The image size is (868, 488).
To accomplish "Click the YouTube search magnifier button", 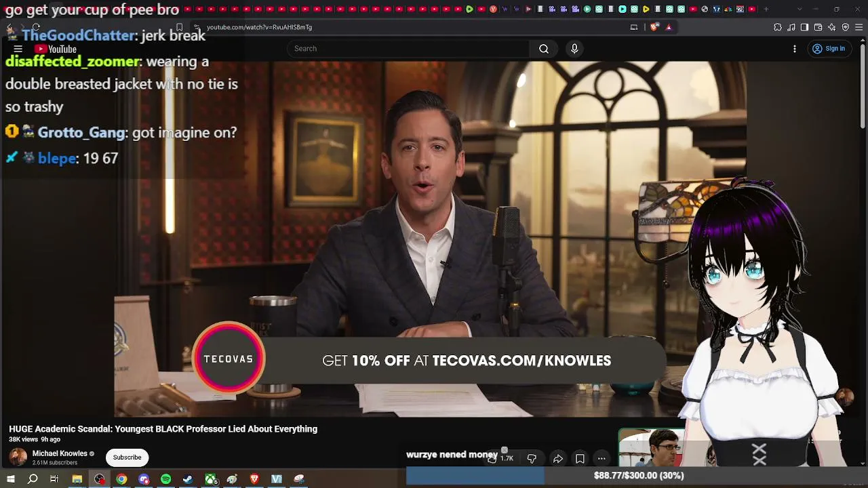I will (544, 49).
